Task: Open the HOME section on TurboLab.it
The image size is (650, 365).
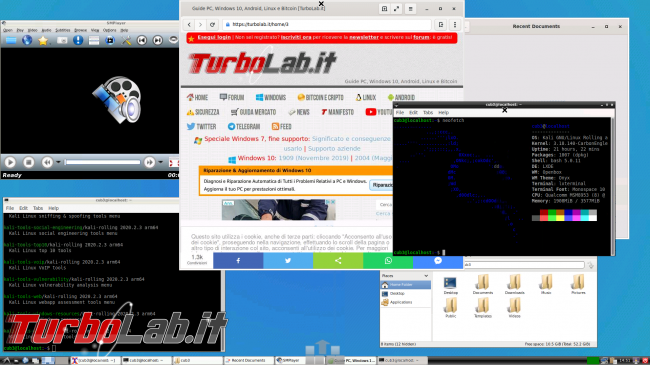Action: [x=197, y=97]
